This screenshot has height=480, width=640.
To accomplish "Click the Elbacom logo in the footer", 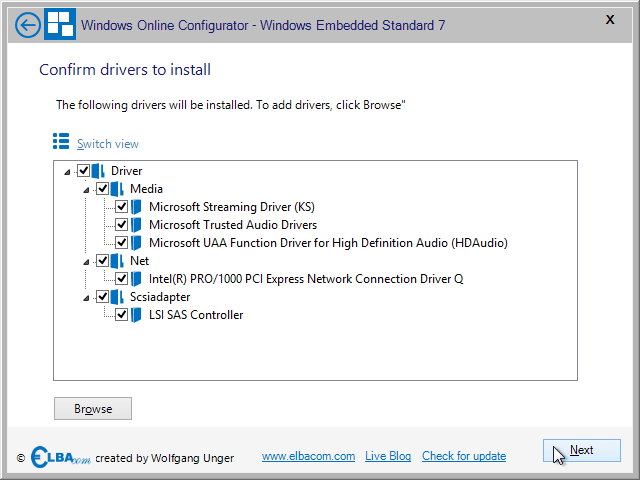I will tap(60, 457).
